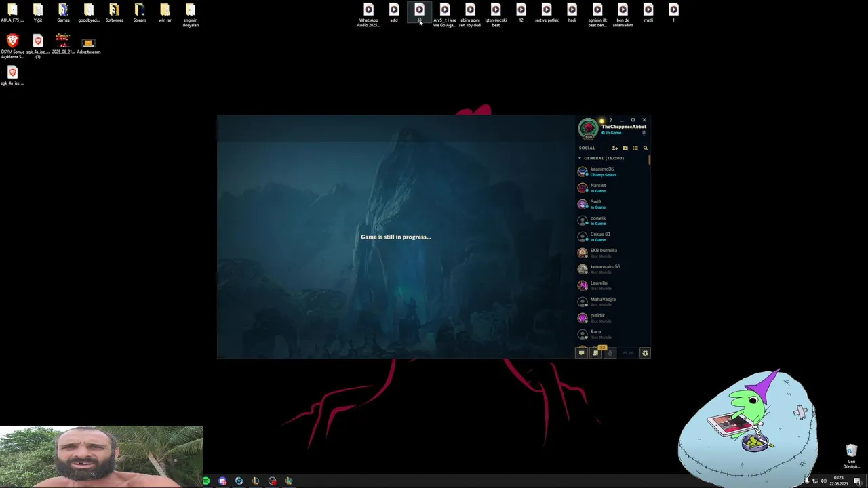
Task: Select the metli audio file
Action: coord(648,13)
